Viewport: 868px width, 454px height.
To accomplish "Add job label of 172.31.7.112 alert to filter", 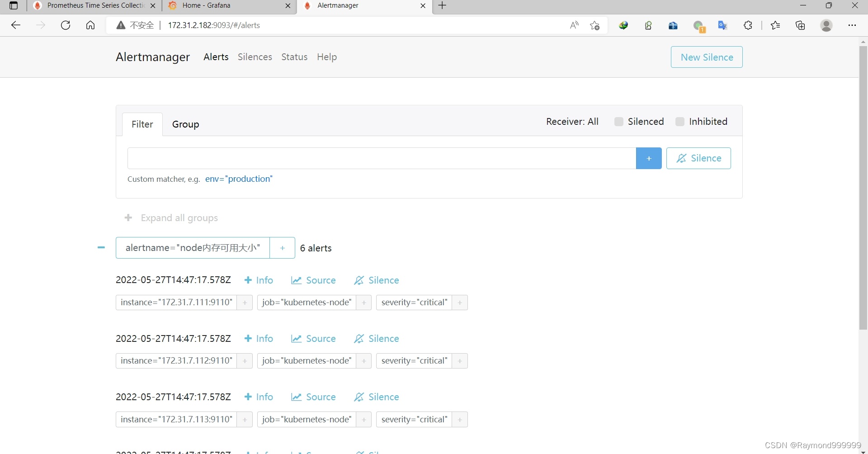I will tap(363, 361).
